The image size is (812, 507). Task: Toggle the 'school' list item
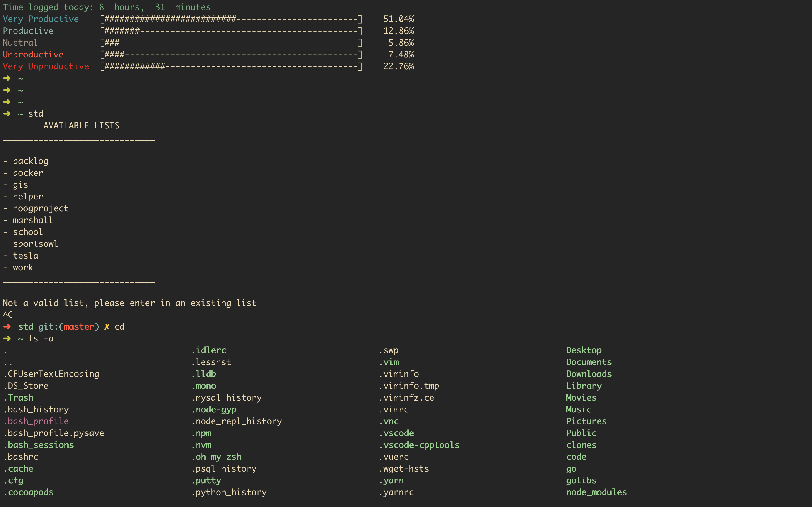click(x=26, y=232)
